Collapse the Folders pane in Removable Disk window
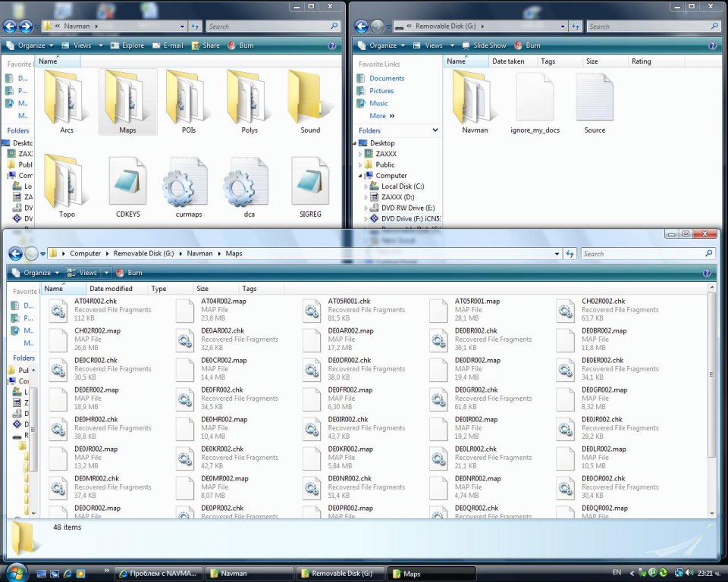The height and width of the screenshot is (582, 728). pyautogui.click(x=435, y=130)
